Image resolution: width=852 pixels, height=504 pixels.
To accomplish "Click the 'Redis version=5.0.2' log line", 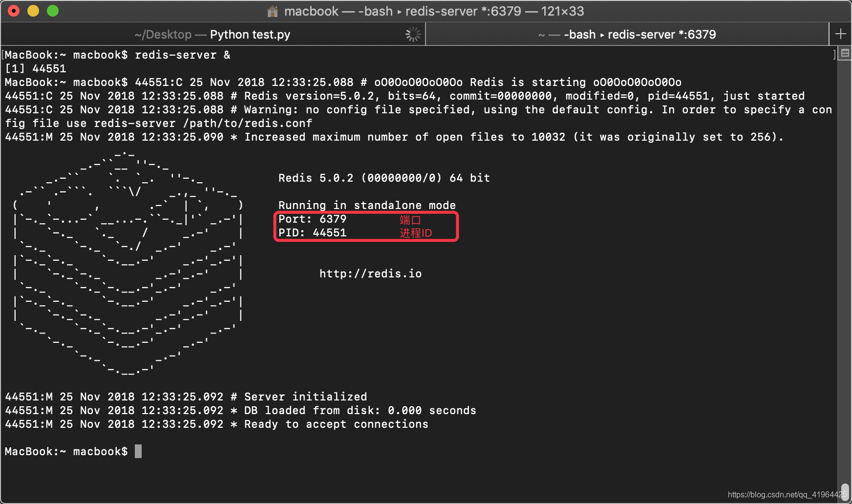I will tap(405, 96).
